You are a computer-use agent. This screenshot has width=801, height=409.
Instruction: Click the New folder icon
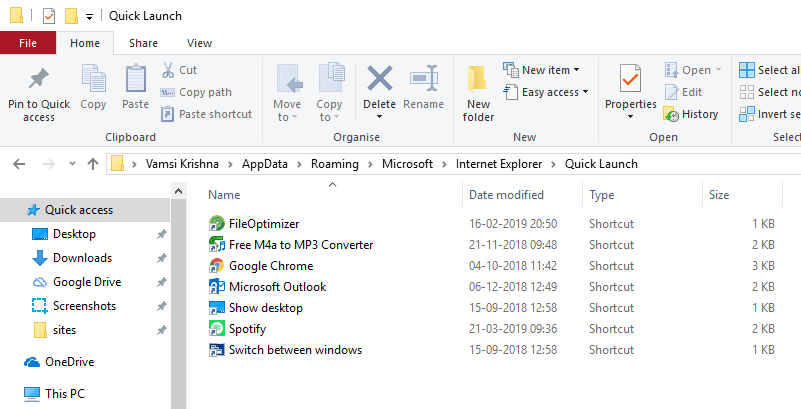(478, 79)
